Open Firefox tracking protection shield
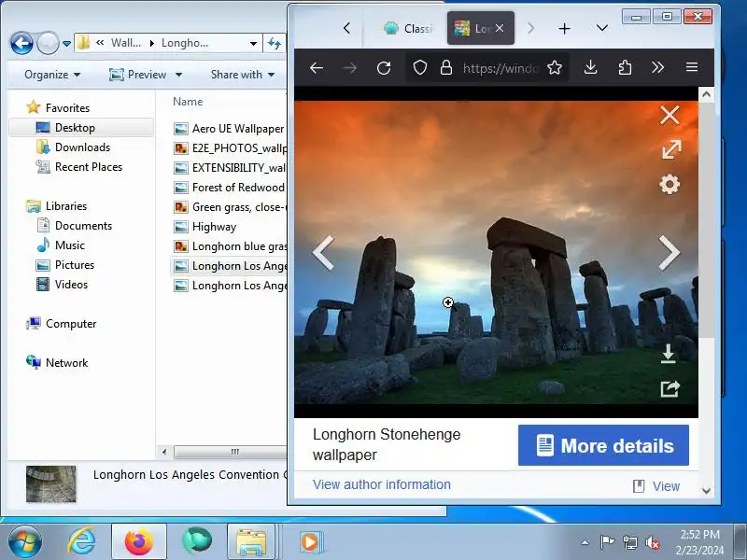The image size is (747, 560). [x=419, y=67]
